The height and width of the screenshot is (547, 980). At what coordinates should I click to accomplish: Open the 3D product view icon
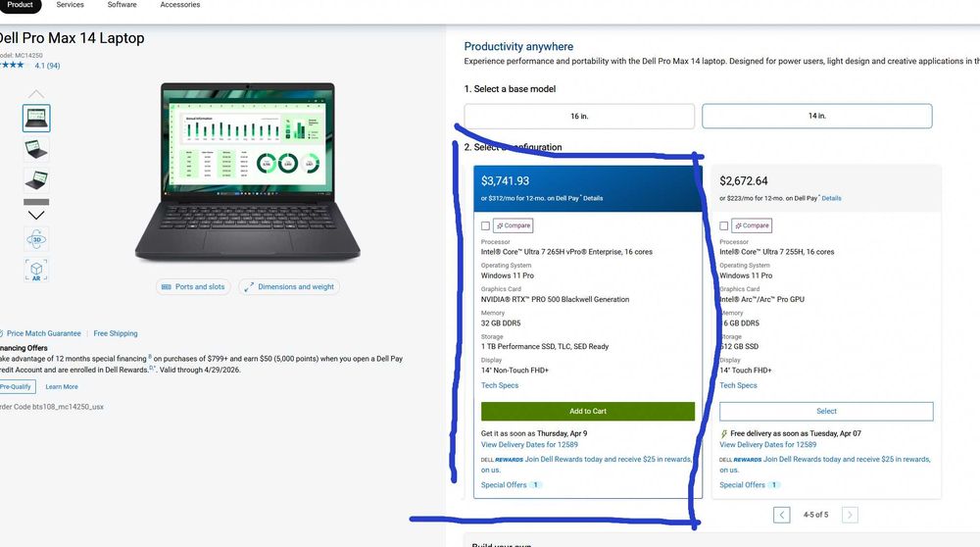[36, 239]
